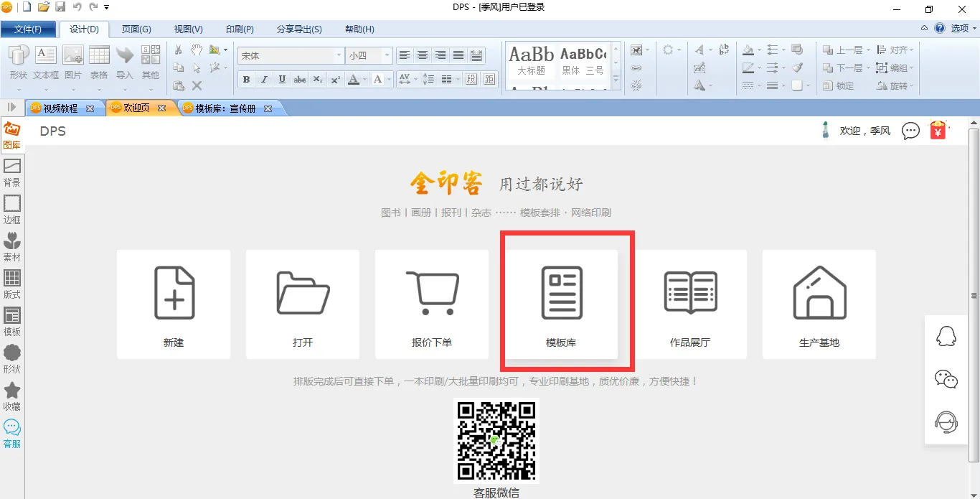The height and width of the screenshot is (499, 980).
Task: Open the 模板库 template library card
Action: [561, 304]
